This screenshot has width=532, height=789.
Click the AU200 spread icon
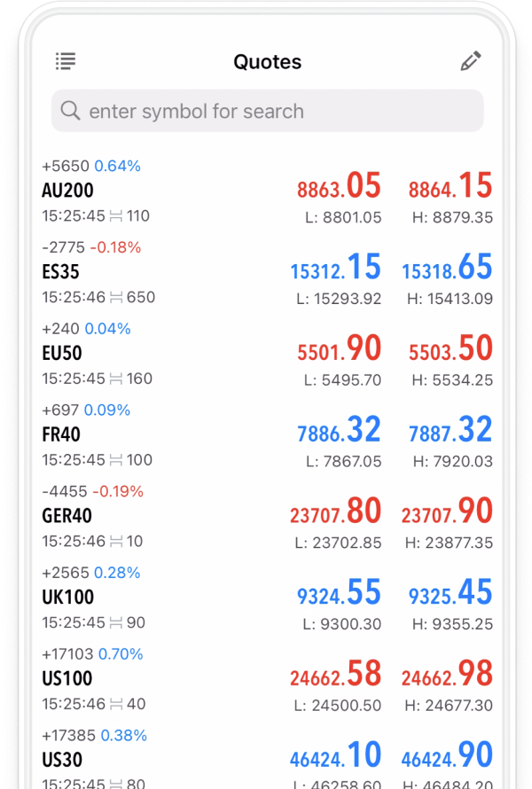click(x=116, y=215)
